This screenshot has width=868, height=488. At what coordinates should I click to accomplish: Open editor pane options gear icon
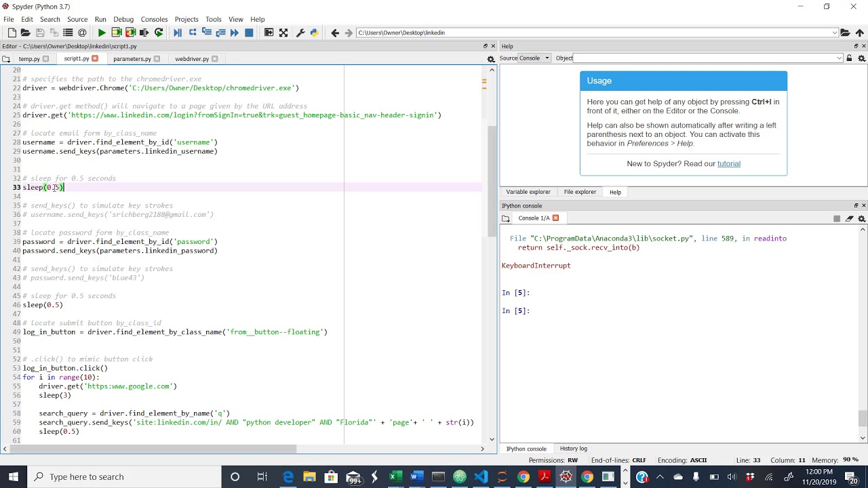pyautogui.click(x=491, y=59)
